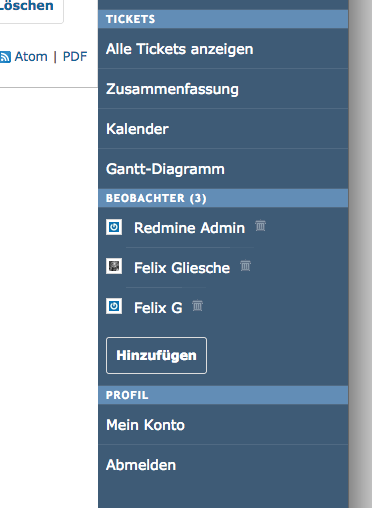Open Felix Gliesche watcher profile

[182, 268]
